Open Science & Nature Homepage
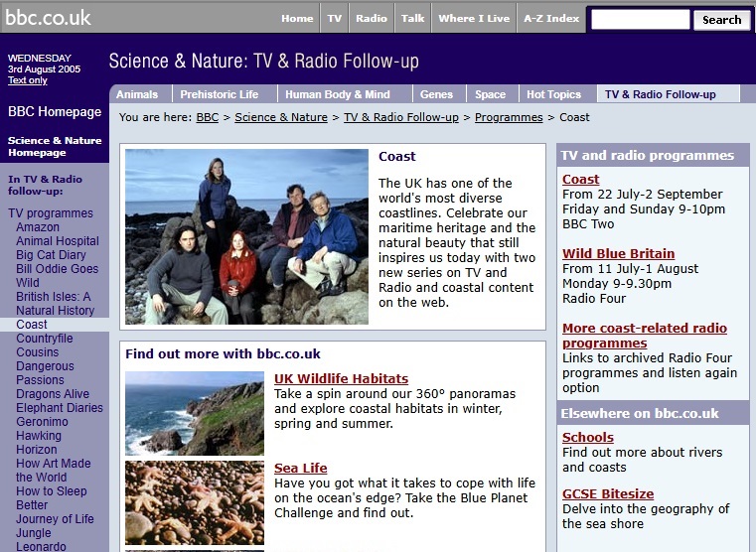 pyautogui.click(x=55, y=146)
